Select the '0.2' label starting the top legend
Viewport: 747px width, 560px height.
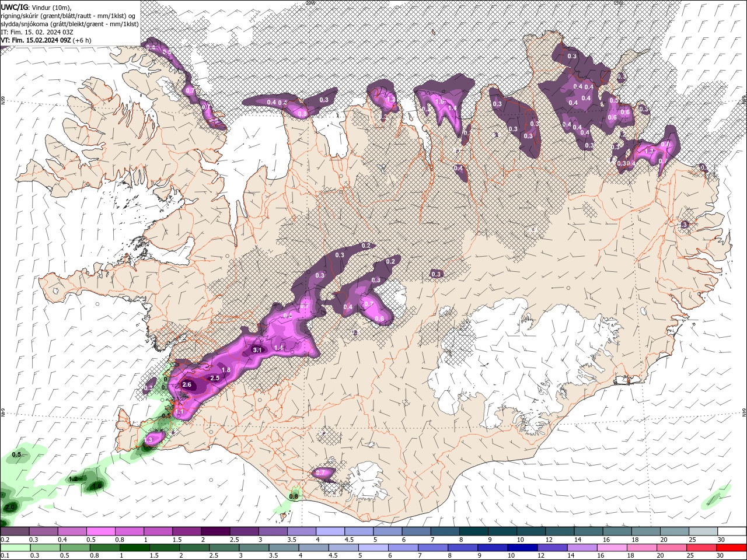point(5,540)
